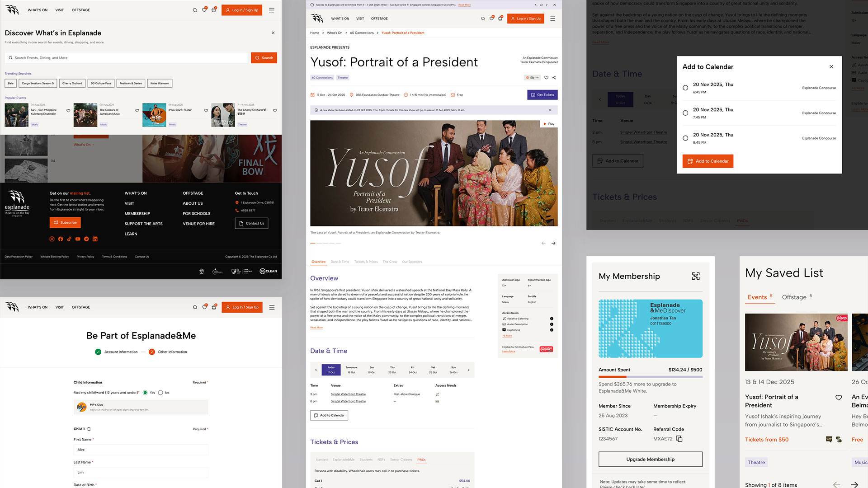This screenshot has height=488, width=868.
Task: Open the Facebook icon in the footer
Action: pyautogui.click(x=61, y=239)
